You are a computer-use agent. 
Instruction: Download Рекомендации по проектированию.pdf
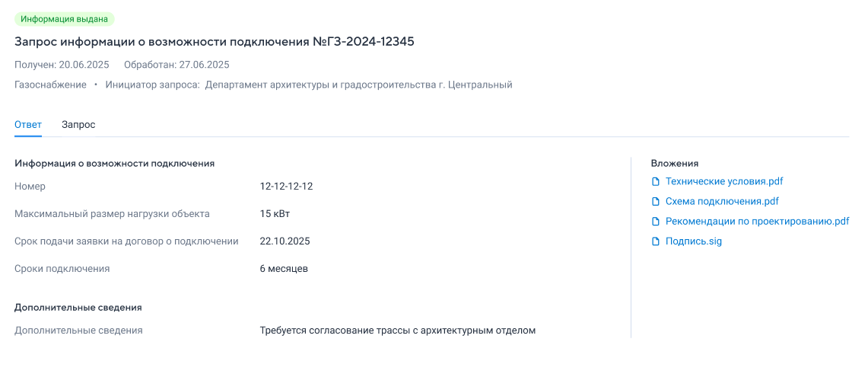pyautogui.click(x=757, y=221)
